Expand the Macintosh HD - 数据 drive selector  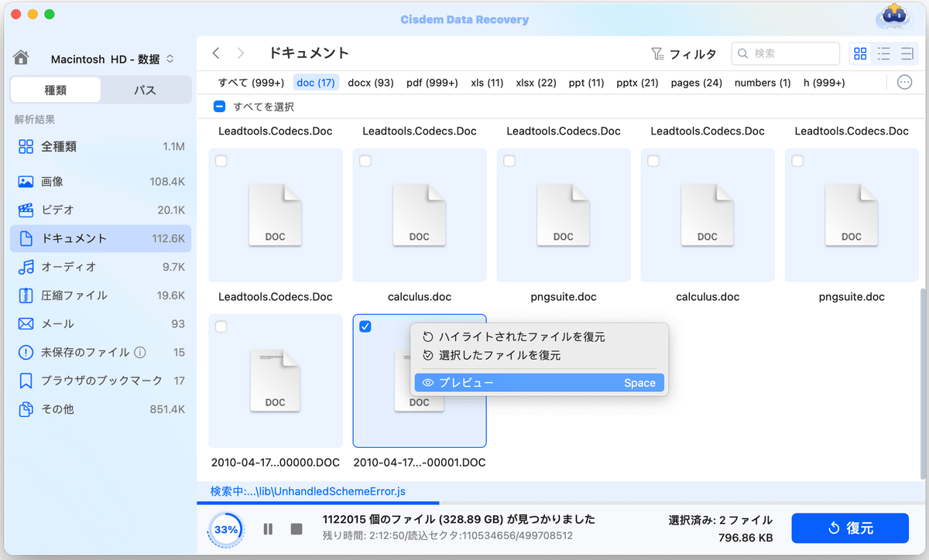point(112,59)
